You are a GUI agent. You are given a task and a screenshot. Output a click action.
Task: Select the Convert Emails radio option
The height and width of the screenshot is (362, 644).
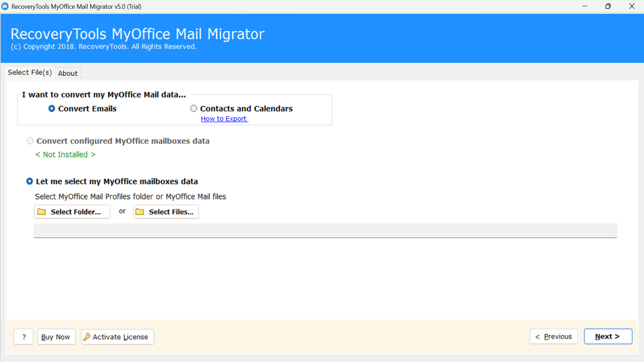pyautogui.click(x=52, y=109)
